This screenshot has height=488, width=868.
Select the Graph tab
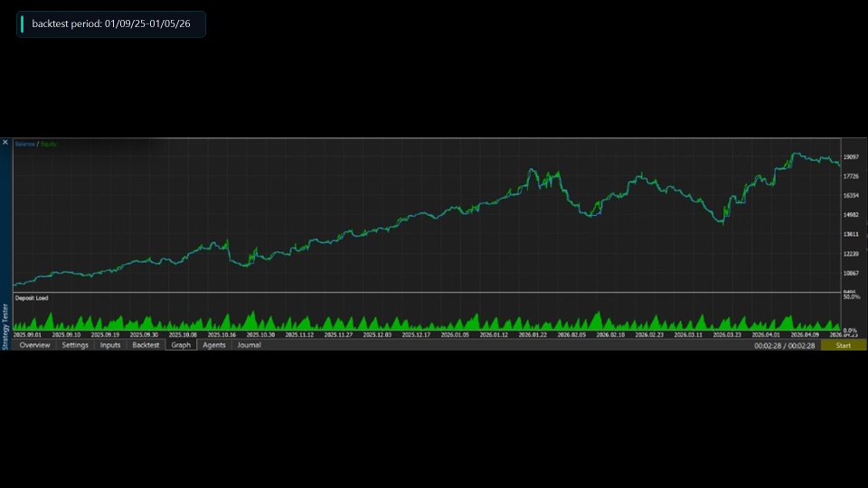[181, 345]
